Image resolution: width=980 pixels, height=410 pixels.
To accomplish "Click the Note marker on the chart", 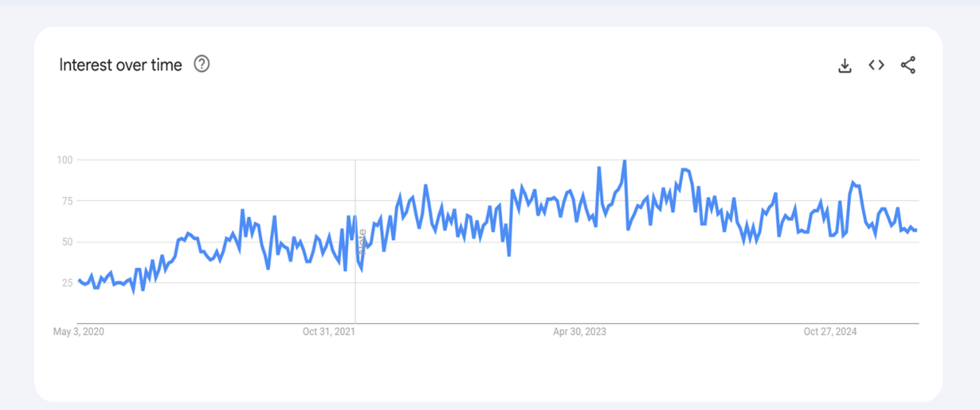I will tap(363, 240).
